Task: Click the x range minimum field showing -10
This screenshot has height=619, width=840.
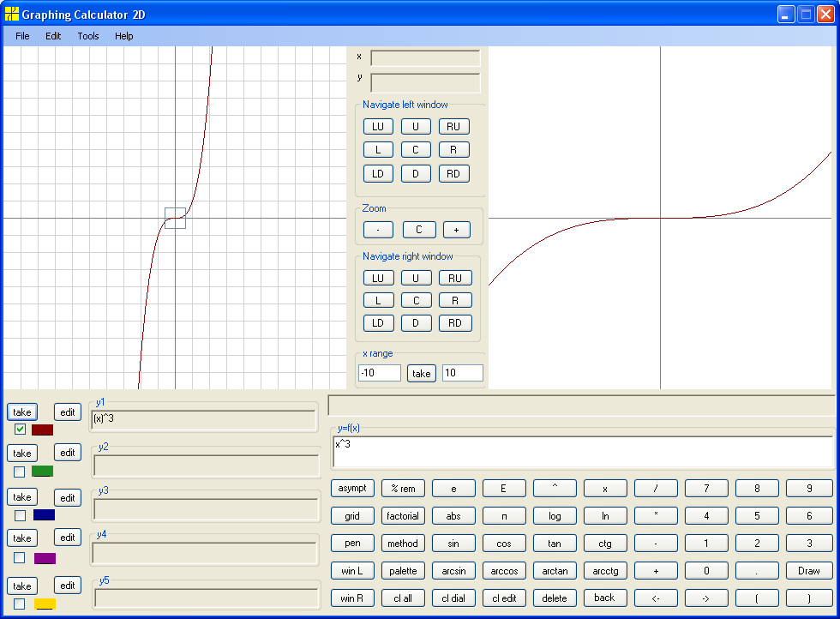Action: tap(380, 373)
